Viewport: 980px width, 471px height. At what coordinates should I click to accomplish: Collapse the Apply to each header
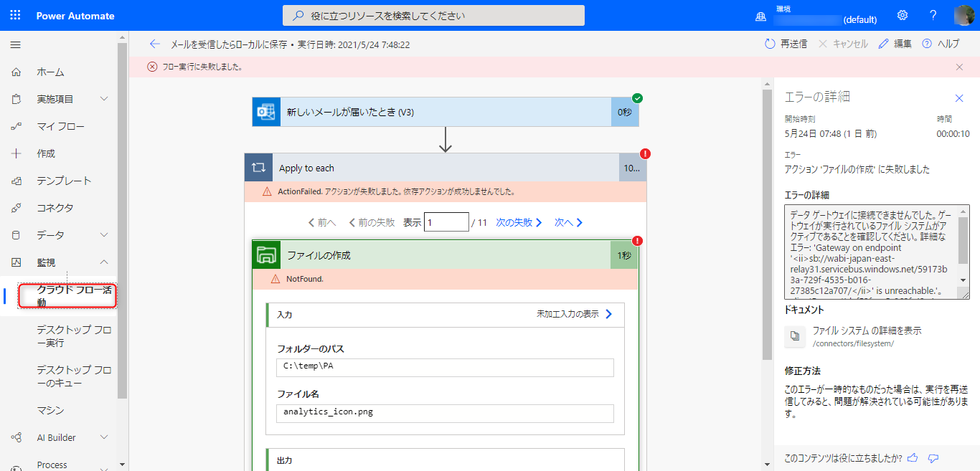[445, 168]
